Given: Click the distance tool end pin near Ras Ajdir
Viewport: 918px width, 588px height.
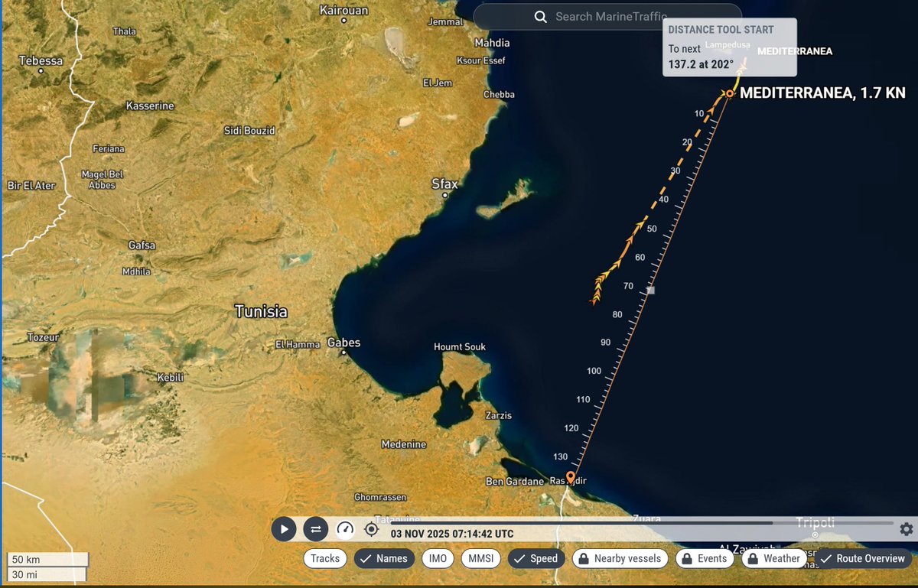Looking at the screenshot, I should [570, 479].
